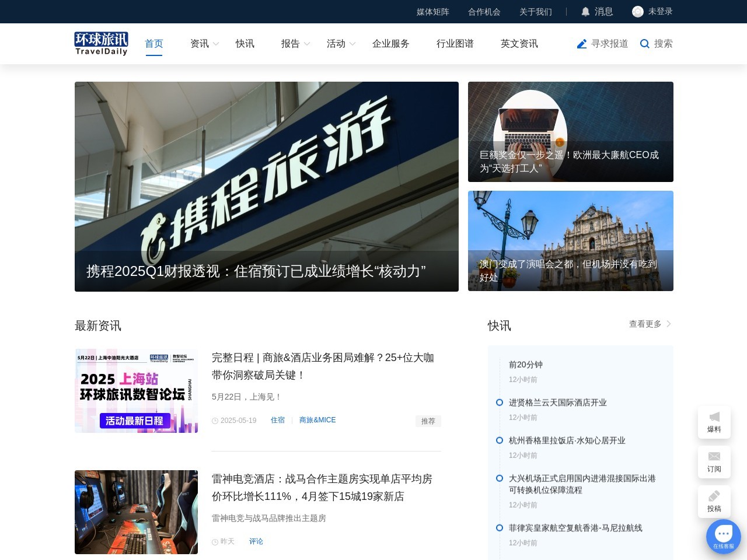Click the 媒体矩阵 top link

tap(433, 12)
